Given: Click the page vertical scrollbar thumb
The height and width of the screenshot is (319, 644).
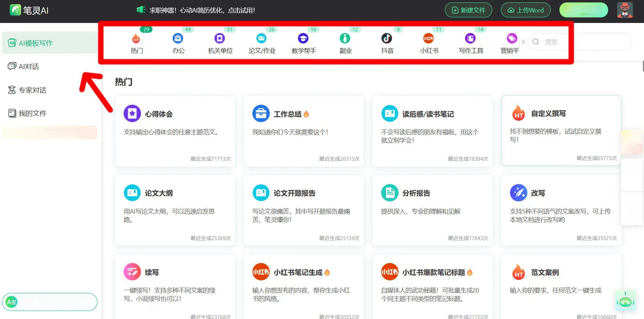Looking at the screenshot, I should pos(643,66).
